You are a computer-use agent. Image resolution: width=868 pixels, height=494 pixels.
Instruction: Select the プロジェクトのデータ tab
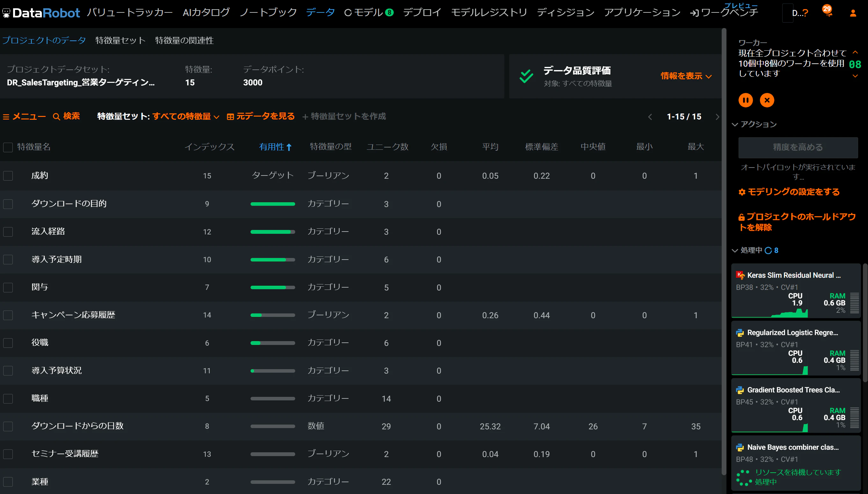(44, 40)
